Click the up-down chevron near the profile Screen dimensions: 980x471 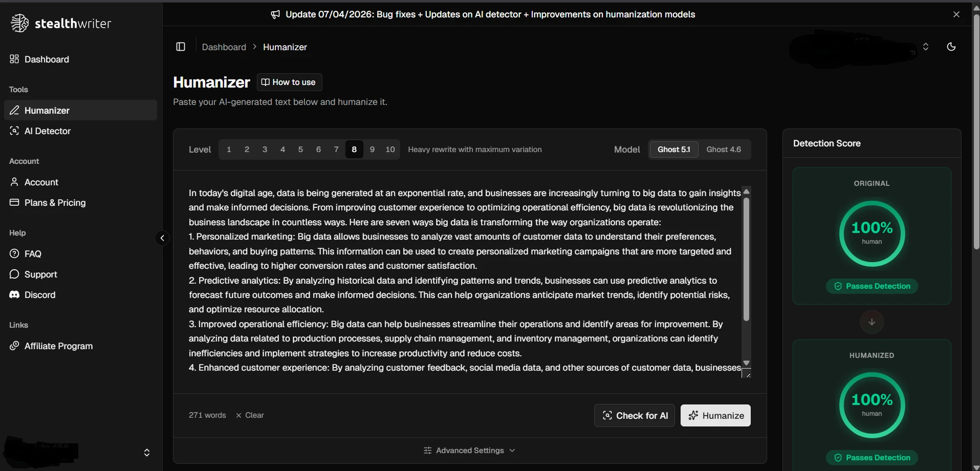pyautogui.click(x=926, y=47)
